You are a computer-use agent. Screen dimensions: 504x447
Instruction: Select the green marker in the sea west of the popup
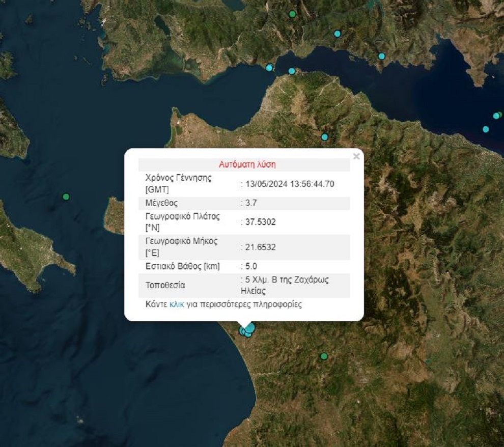point(66,197)
